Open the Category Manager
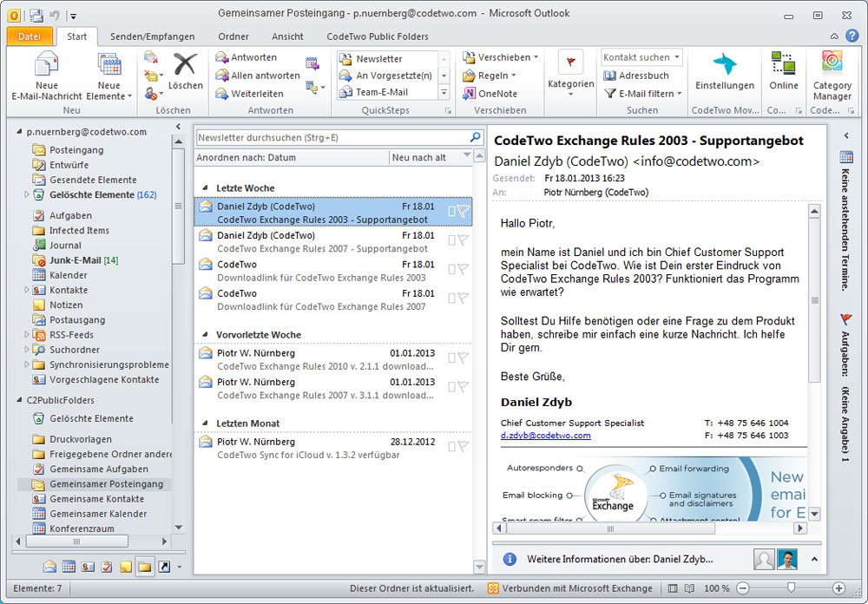The width and height of the screenshot is (868, 604). 832,76
